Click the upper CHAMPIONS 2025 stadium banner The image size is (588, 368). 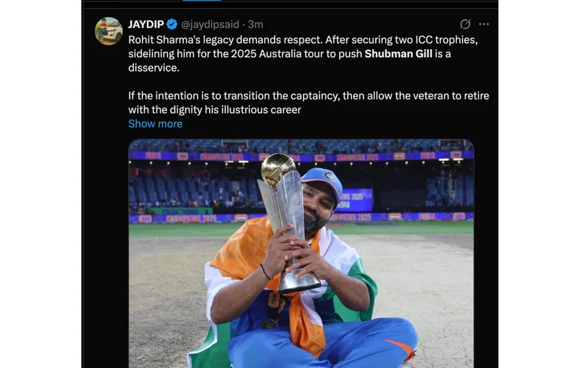point(301,156)
